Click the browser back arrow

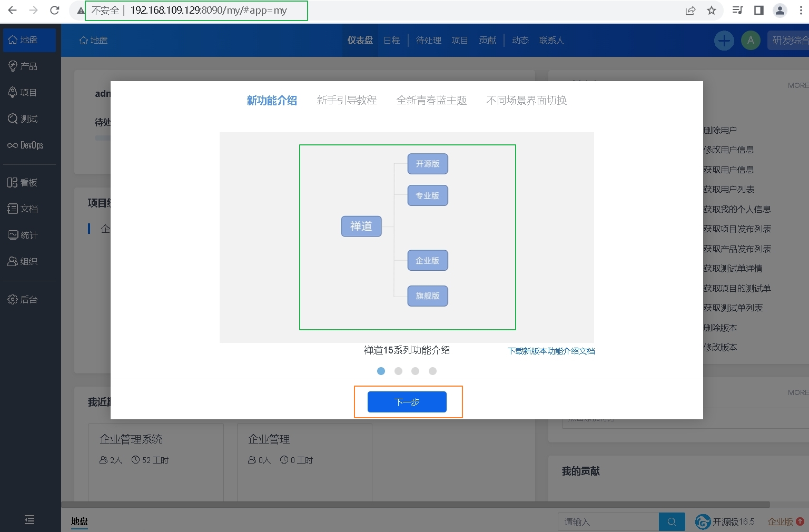(12, 10)
